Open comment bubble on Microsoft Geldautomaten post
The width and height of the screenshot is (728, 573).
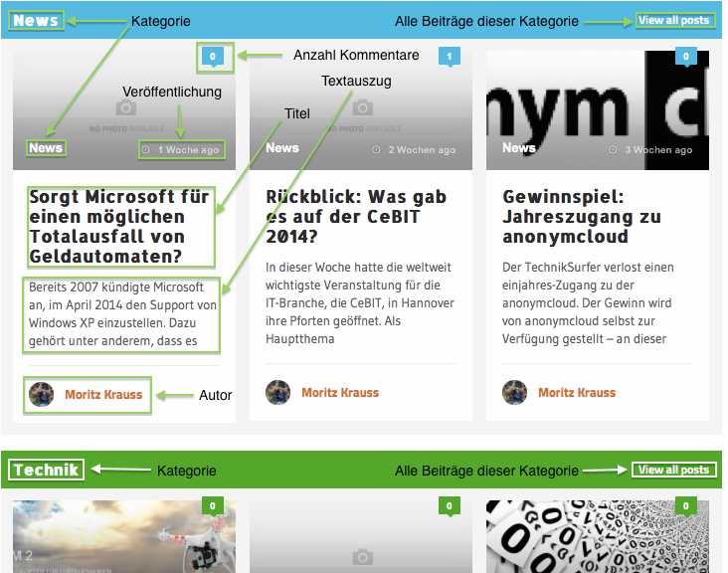(x=213, y=57)
